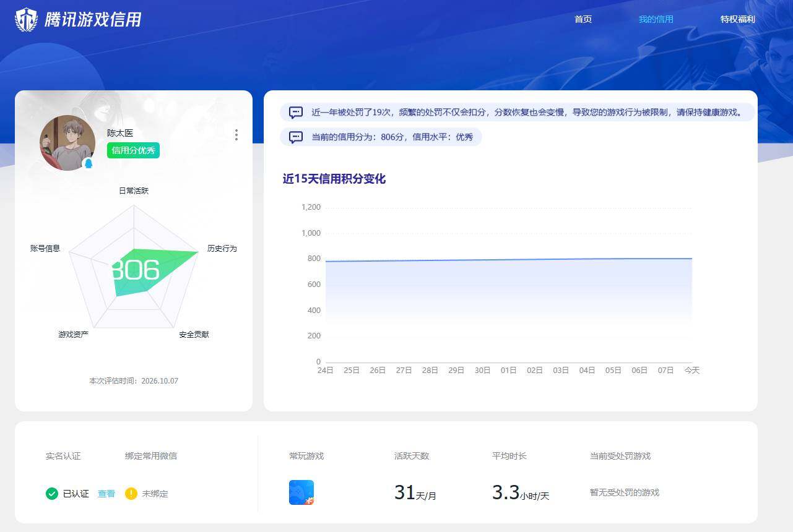793x532 pixels.
Task: Click the Tencent Game Credit shield logo
Action: tap(26, 20)
